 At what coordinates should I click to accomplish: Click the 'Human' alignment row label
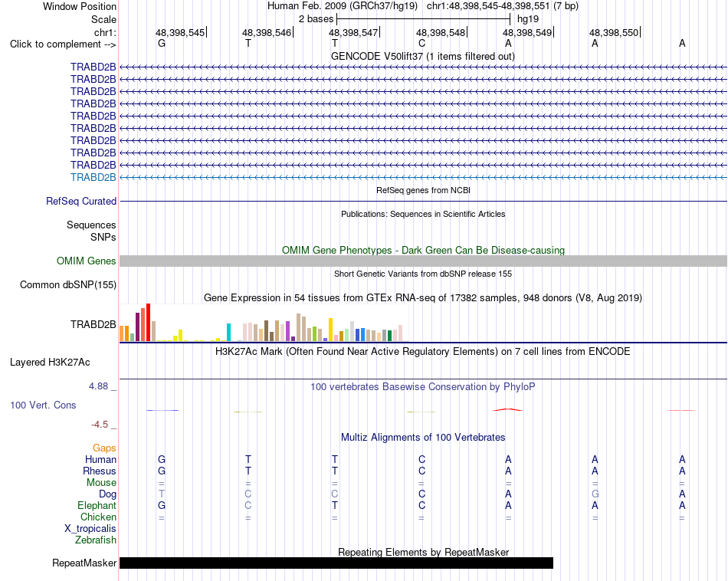click(100, 460)
